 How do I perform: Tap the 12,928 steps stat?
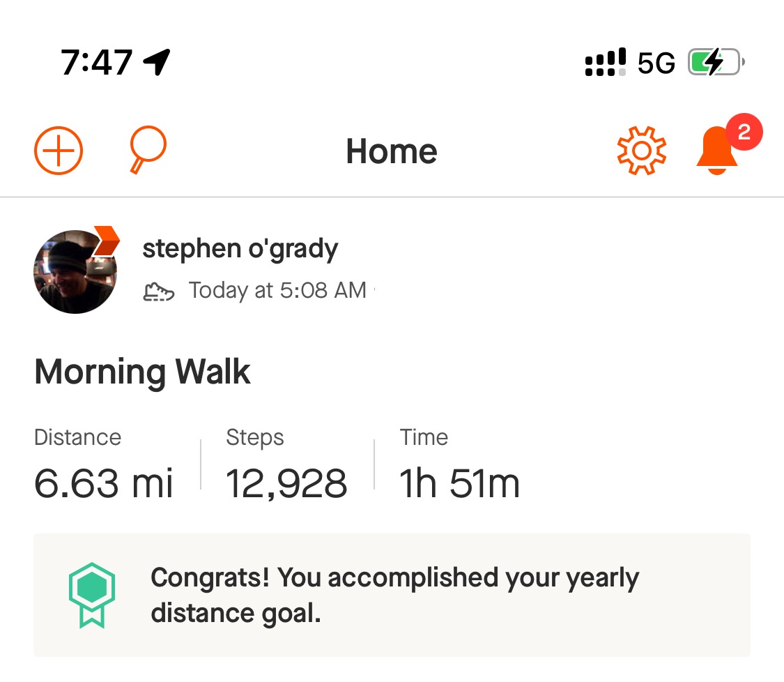tap(286, 483)
